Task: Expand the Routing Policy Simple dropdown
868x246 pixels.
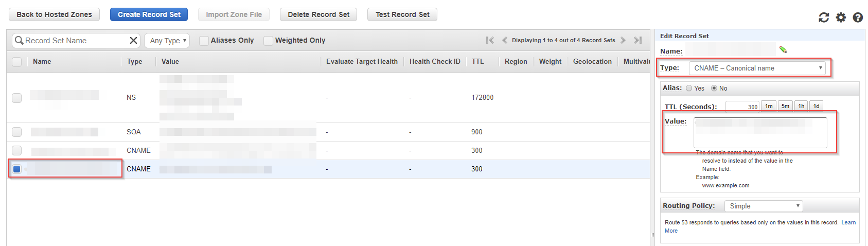Action: (764, 206)
